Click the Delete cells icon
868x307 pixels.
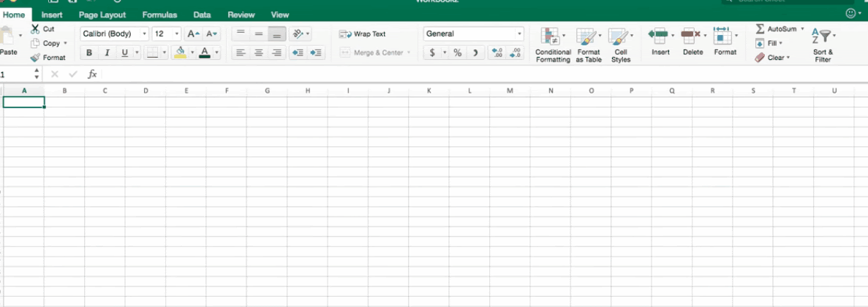(690, 34)
